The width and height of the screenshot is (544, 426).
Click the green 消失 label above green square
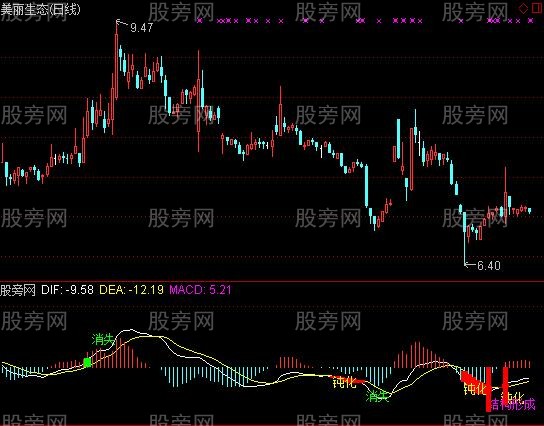point(103,339)
